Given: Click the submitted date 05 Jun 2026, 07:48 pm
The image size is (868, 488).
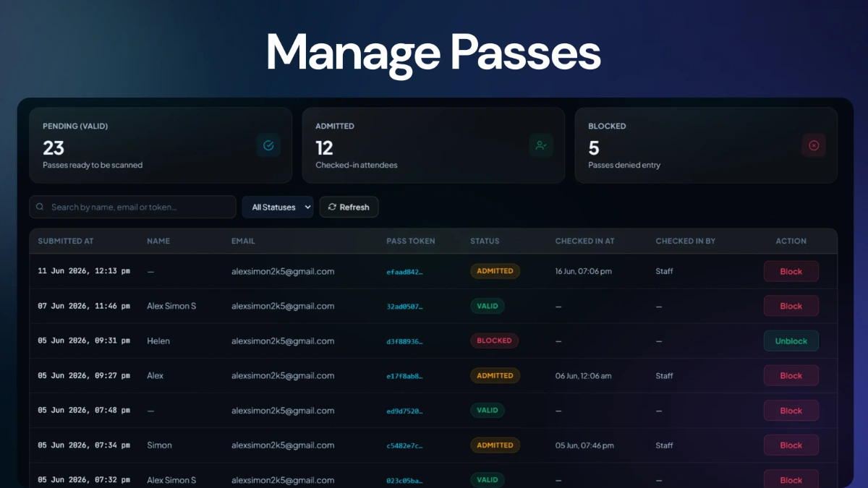Looking at the screenshot, I should 84,410.
